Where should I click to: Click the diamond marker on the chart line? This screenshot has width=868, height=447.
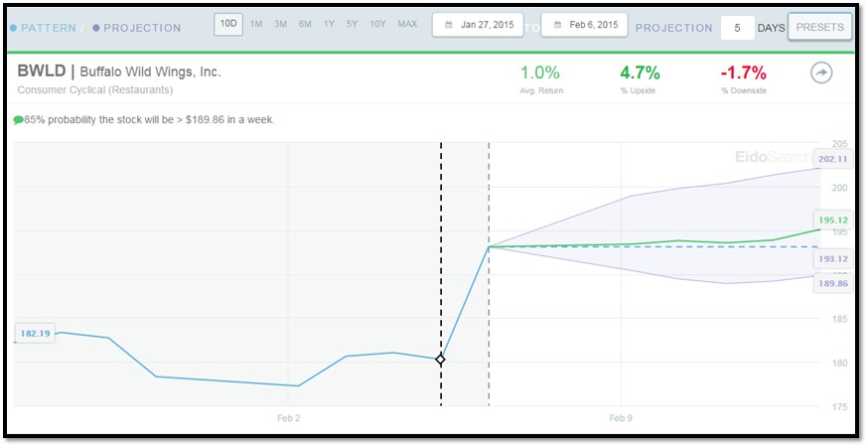click(440, 360)
